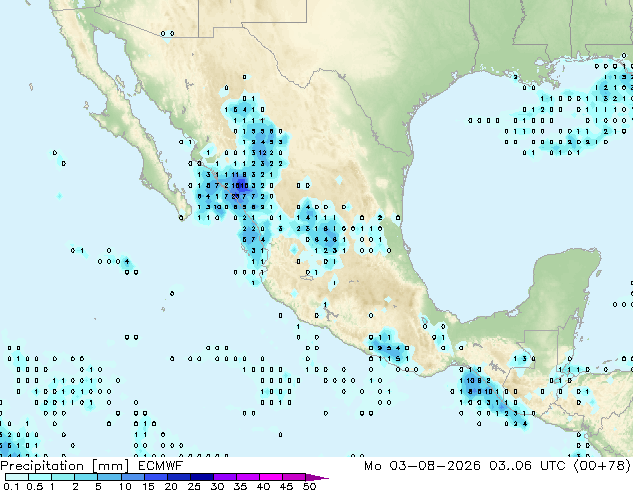Click the 0.5–1 mm legend color box

coord(40,477)
